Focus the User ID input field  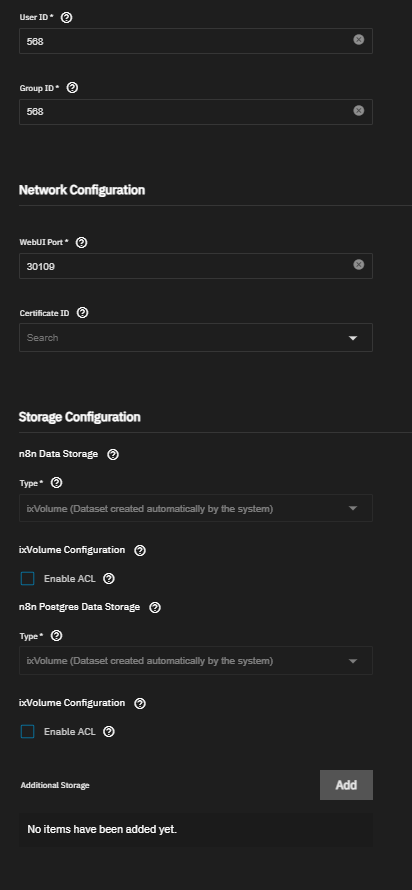187,41
